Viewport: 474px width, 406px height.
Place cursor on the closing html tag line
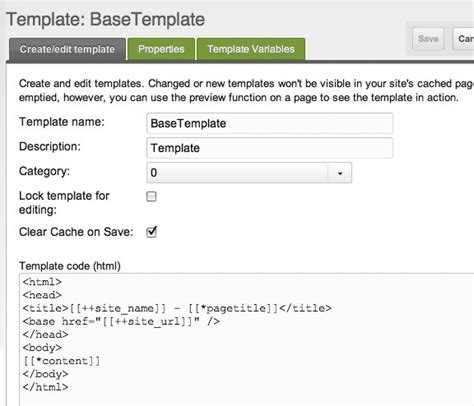(x=45, y=387)
